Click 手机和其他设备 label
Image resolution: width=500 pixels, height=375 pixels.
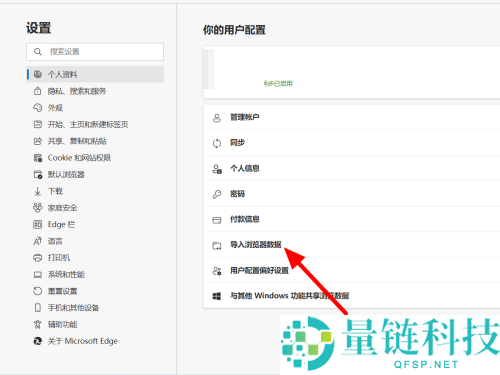pyautogui.click(x=73, y=308)
